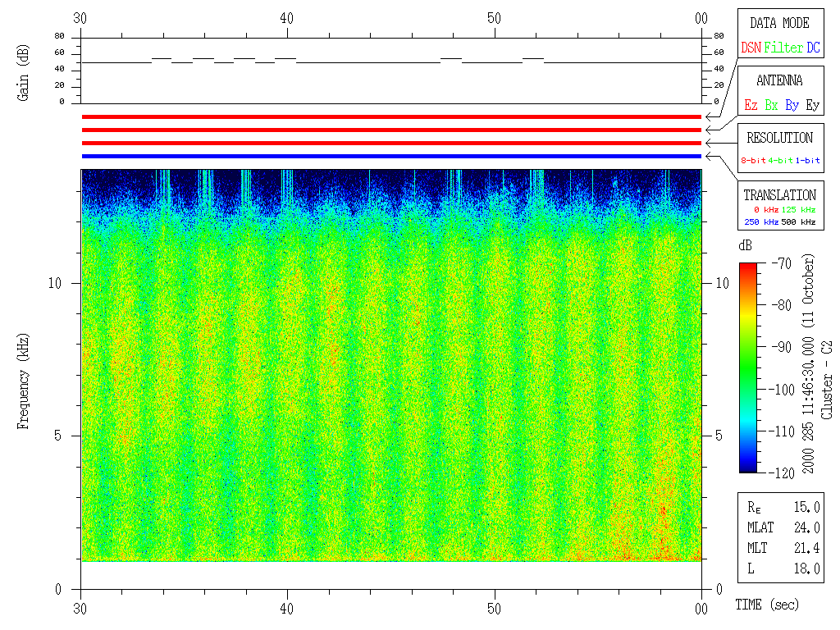Select the MLAT value 24.0
Viewport: 840px width, 630px height.
click(807, 527)
